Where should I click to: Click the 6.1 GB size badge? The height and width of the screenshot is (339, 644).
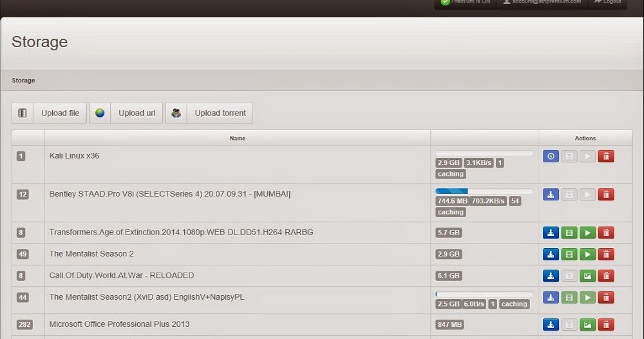448,276
